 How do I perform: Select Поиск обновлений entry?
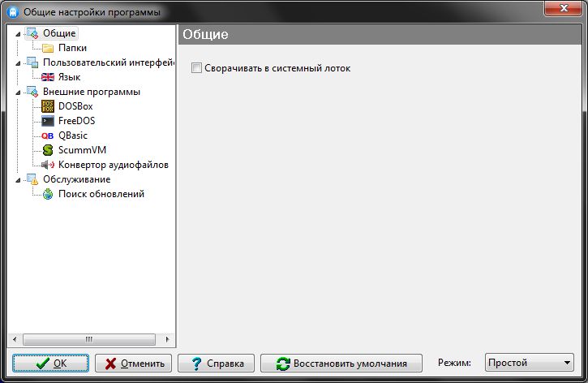tap(101, 194)
